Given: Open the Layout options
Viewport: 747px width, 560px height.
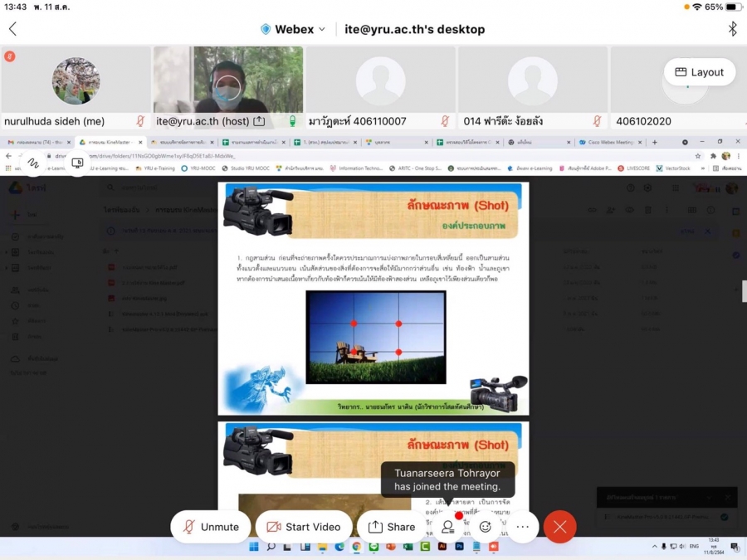Looking at the screenshot, I should pyautogui.click(x=700, y=72).
